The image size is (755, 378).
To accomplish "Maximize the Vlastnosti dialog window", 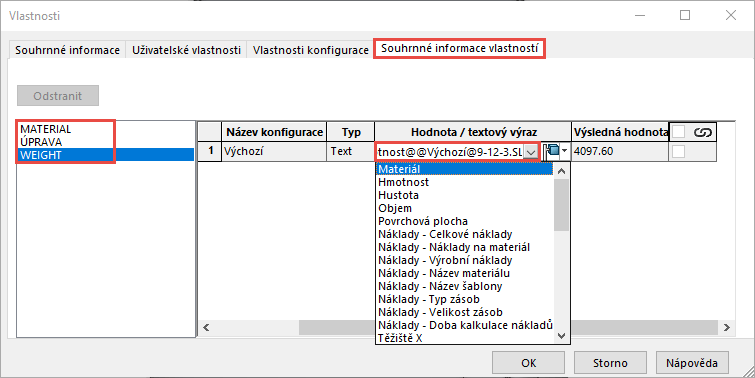I will click(x=685, y=15).
